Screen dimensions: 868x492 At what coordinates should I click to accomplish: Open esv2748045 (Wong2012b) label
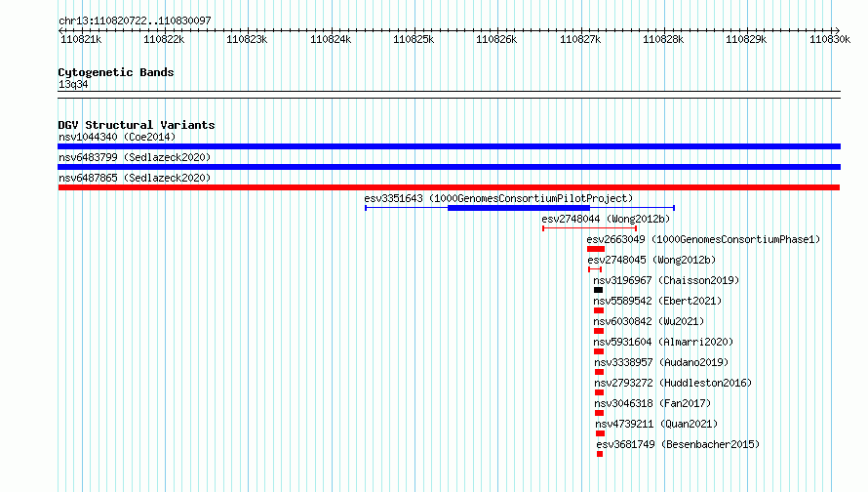pyautogui.click(x=651, y=260)
